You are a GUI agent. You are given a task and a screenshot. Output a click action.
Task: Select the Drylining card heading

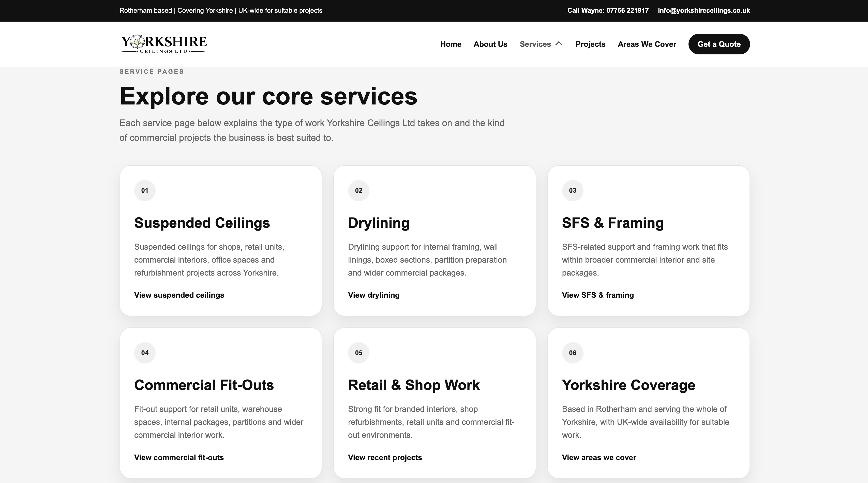click(x=379, y=223)
